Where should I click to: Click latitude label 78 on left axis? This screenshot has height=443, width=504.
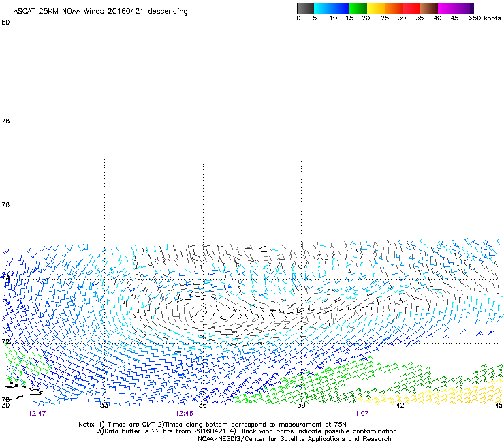coord(5,121)
